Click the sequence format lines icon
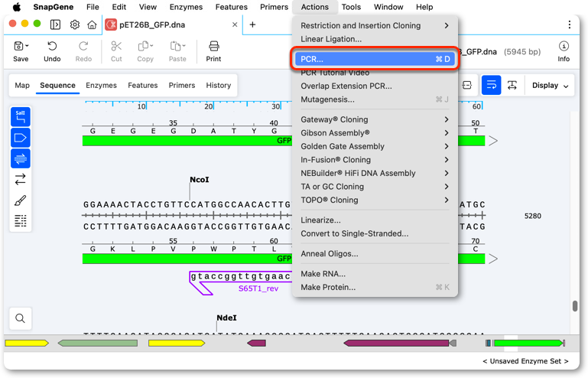Screen dimensions: 588x378 (20, 220)
